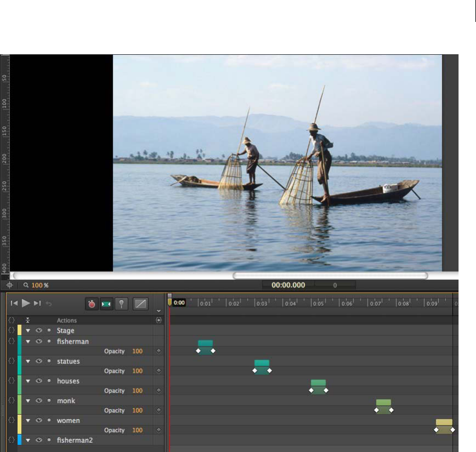The image size is (476, 452).
Task: Click the center stage crosshair icon
Action: tap(10, 285)
